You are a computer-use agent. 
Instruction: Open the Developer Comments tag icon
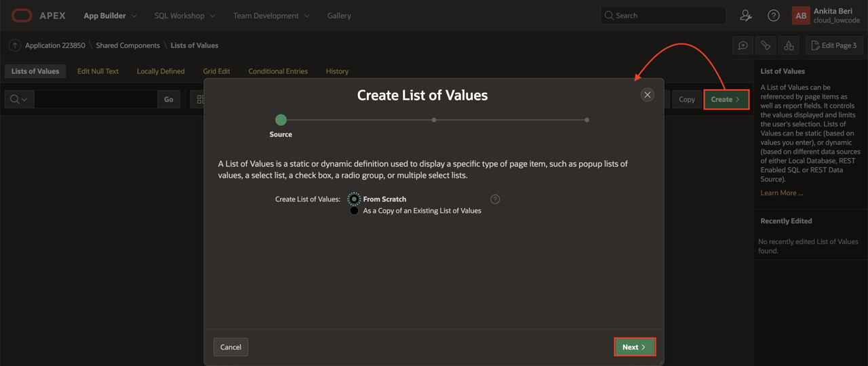coord(766,45)
